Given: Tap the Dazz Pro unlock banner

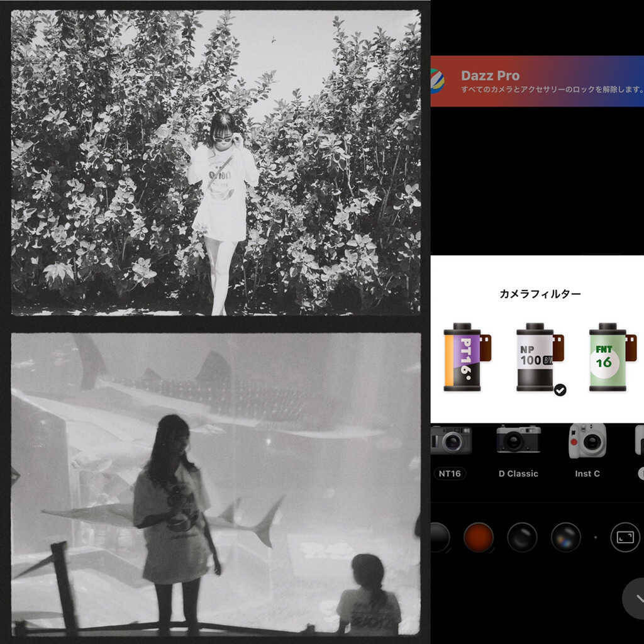Looking at the screenshot, I should 537,81.
